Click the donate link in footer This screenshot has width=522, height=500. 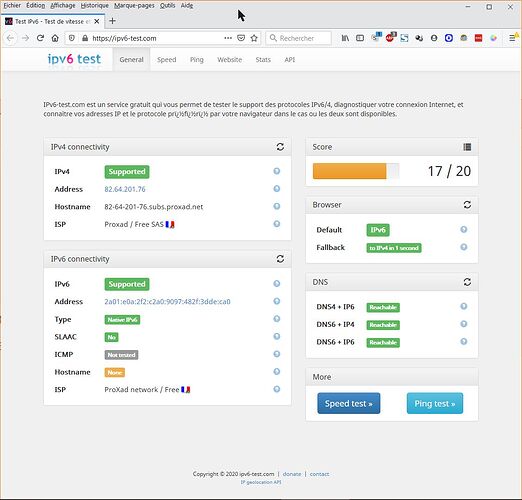click(x=292, y=474)
